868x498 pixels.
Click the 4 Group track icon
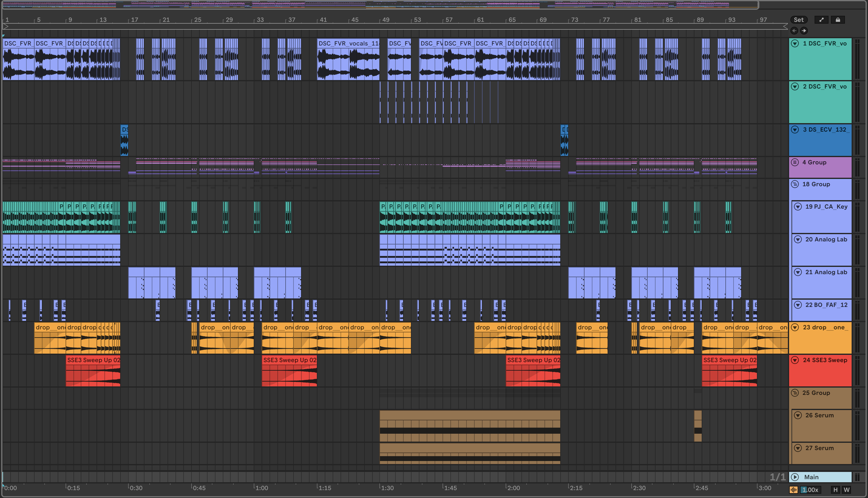click(x=795, y=163)
